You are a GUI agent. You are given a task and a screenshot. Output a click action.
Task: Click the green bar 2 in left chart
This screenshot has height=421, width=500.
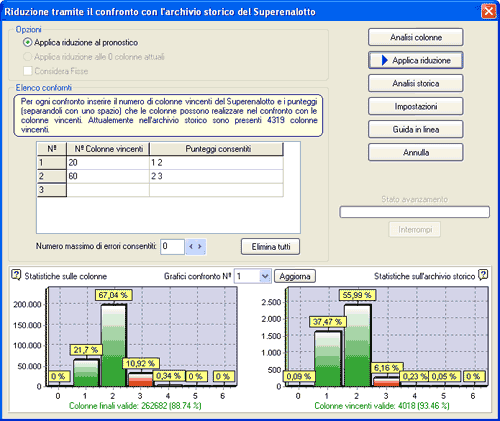point(113,345)
